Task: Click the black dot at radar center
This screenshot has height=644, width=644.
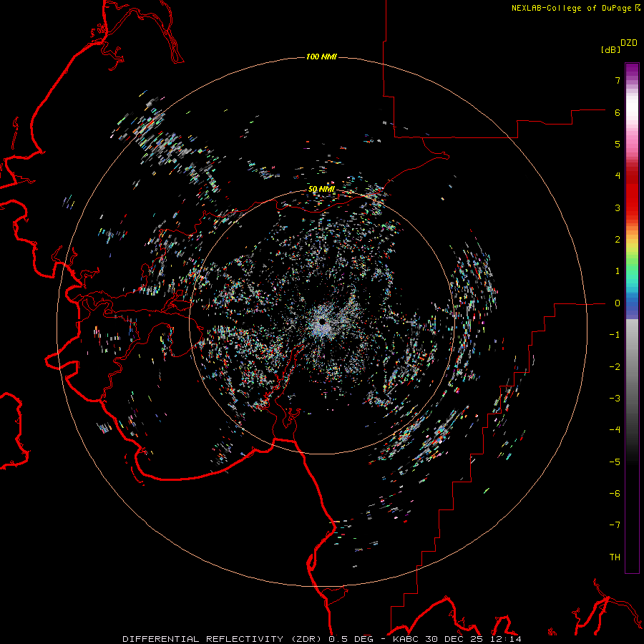Action: point(323,321)
